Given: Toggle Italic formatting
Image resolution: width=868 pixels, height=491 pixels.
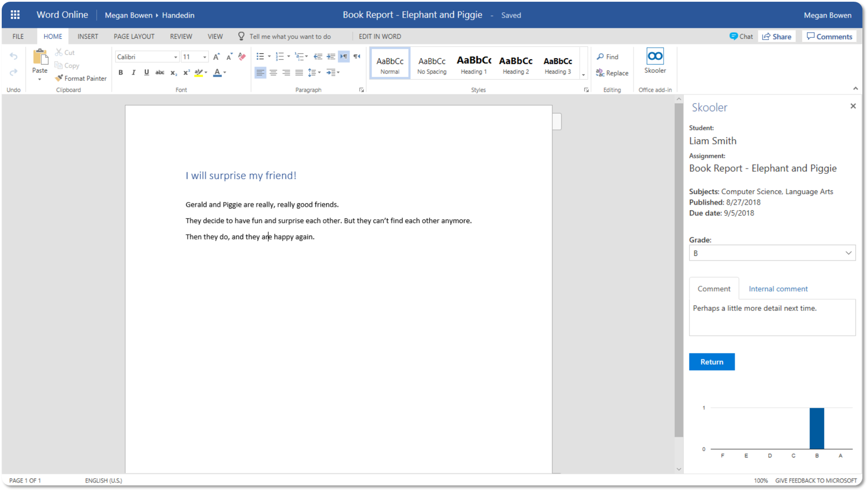Looking at the screenshot, I should tap(134, 73).
